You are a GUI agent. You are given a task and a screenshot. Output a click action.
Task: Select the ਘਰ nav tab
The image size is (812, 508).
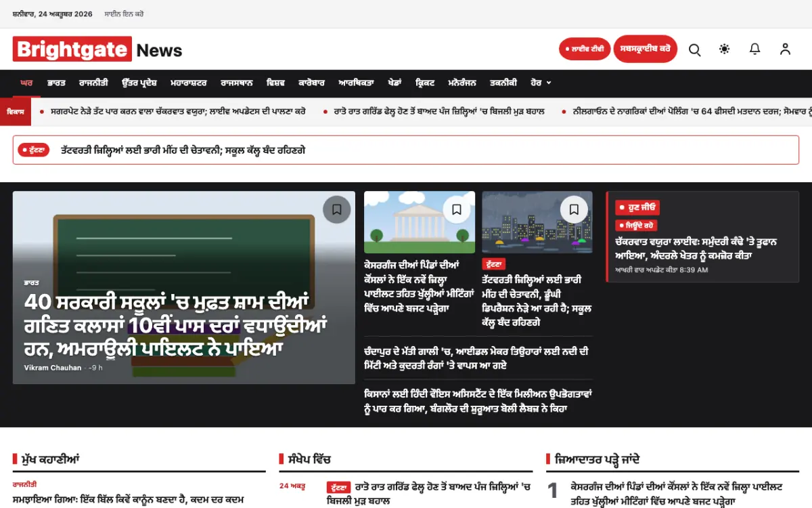[x=26, y=83]
